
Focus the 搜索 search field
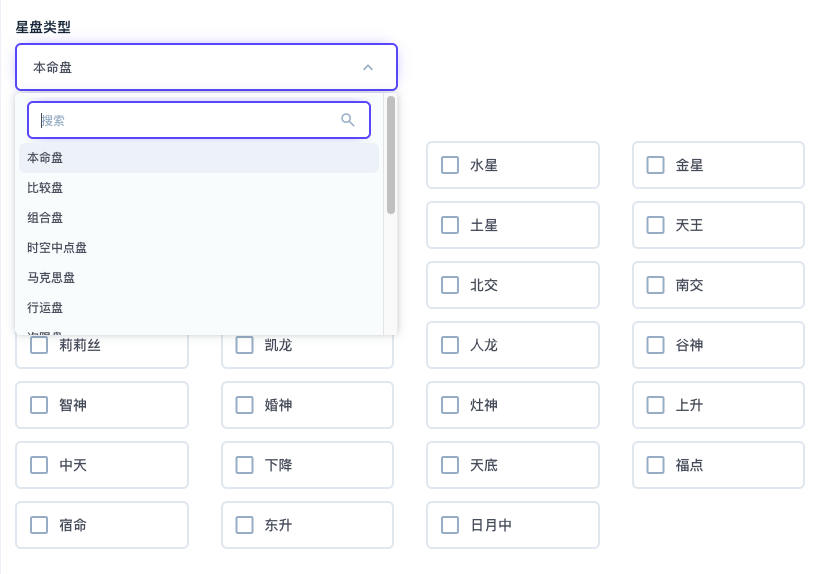[x=185, y=120]
